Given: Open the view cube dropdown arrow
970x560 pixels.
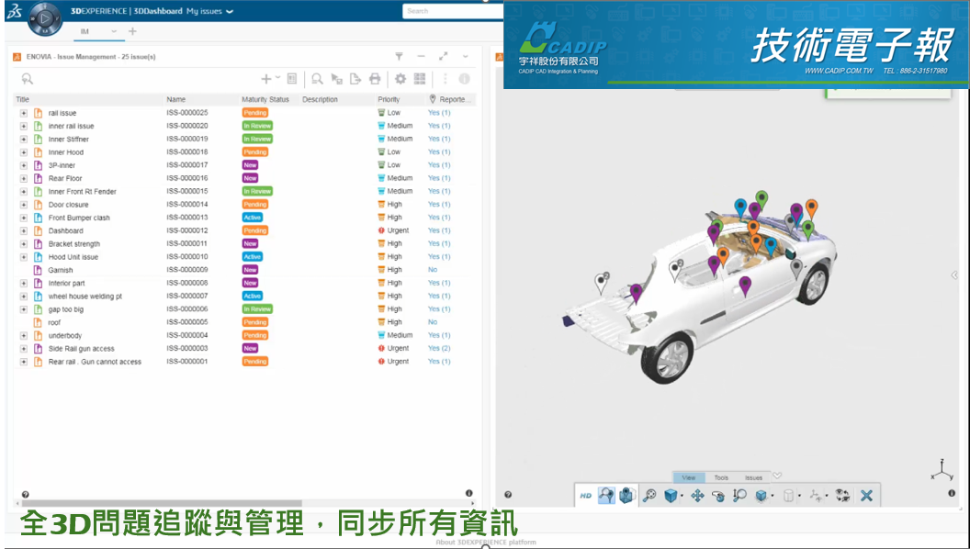Looking at the screenshot, I should pyautogui.click(x=682, y=496).
